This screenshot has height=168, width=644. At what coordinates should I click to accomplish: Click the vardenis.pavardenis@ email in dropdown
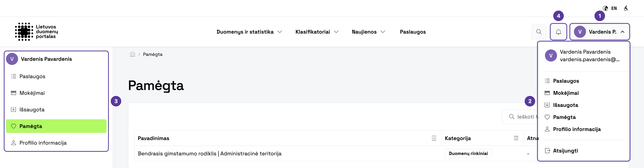click(x=590, y=59)
